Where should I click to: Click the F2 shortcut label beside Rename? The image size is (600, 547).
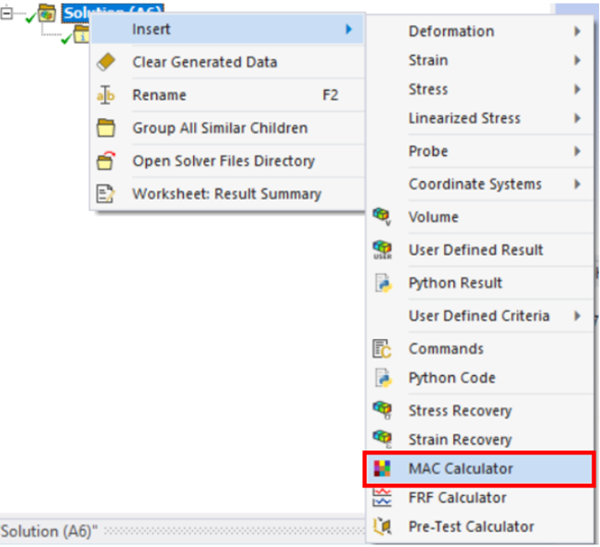point(331,95)
